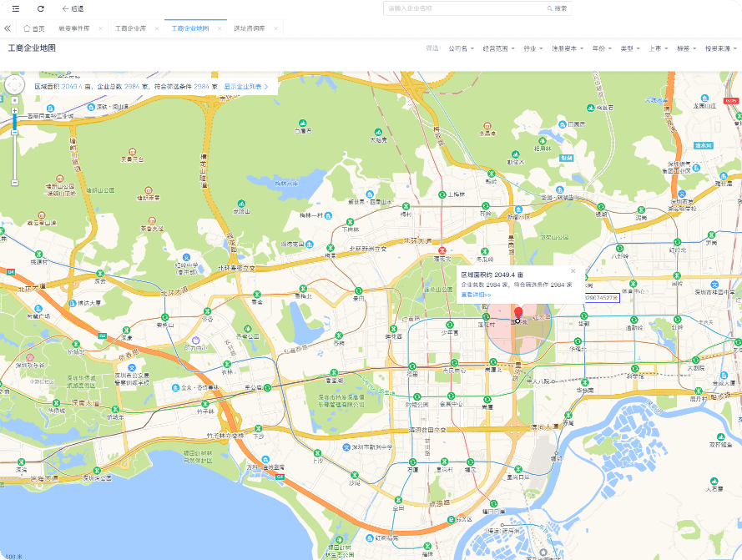The width and height of the screenshot is (742, 560).
Task: Close the 融资事件库 tab
Action: point(100,28)
